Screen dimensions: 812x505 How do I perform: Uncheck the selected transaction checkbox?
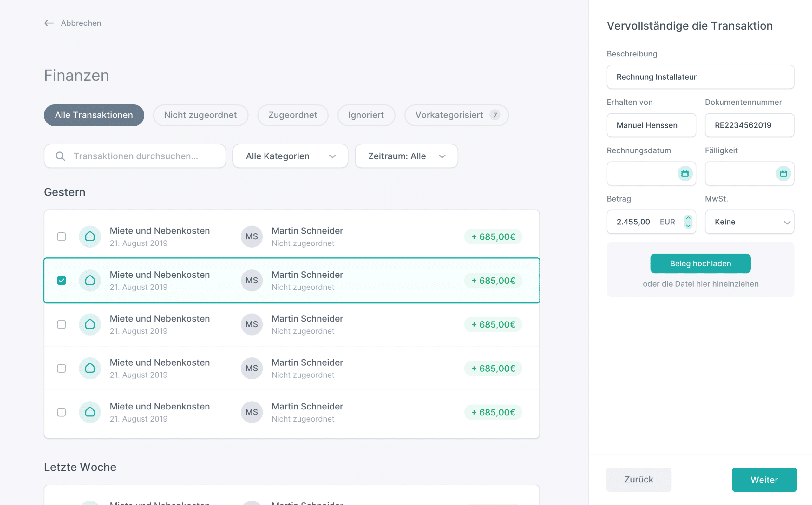tap(62, 281)
